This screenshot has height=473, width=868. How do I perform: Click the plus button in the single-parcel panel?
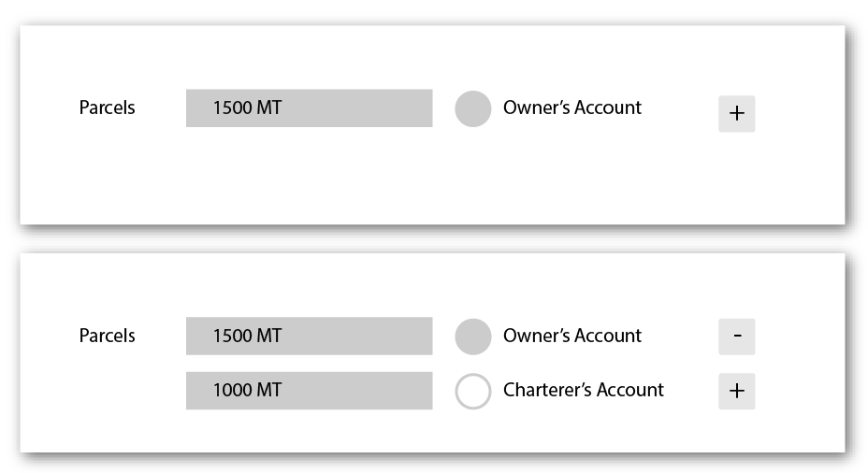tap(736, 114)
